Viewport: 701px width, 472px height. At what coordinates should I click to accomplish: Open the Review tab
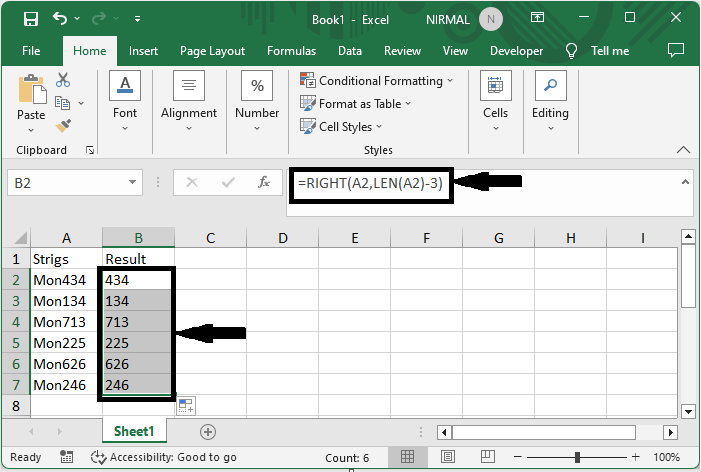pyautogui.click(x=402, y=51)
